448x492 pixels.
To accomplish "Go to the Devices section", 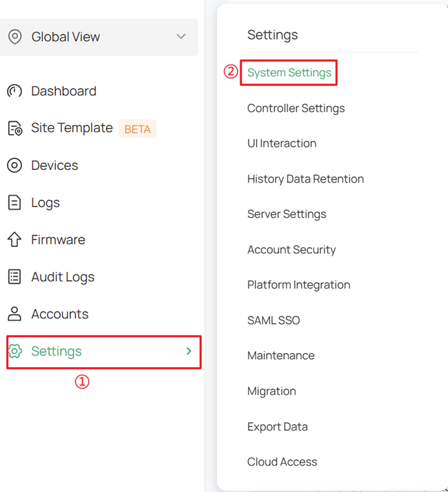I will pos(55,165).
